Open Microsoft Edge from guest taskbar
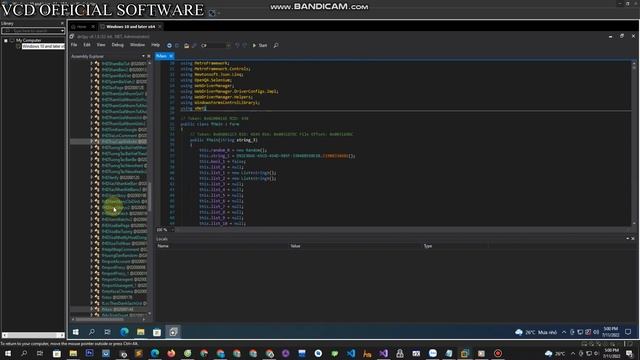Screen dimensions: 640x360 pos(124,332)
